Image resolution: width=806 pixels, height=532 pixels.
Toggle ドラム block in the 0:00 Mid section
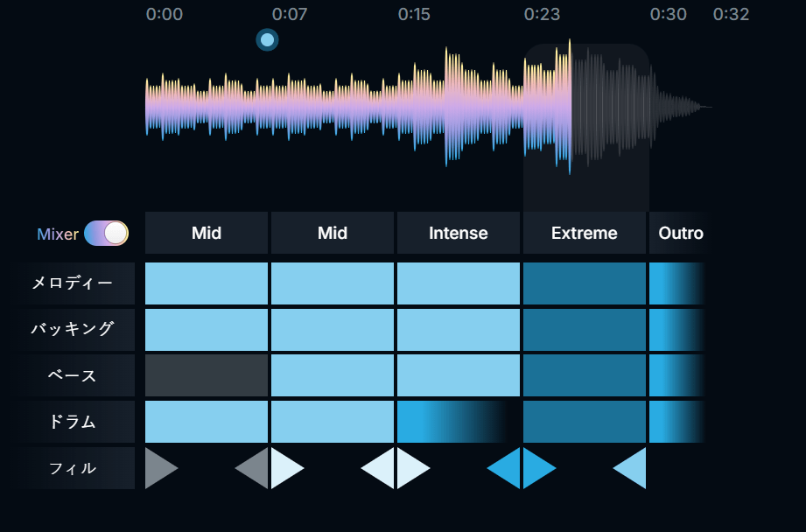click(x=207, y=422)
